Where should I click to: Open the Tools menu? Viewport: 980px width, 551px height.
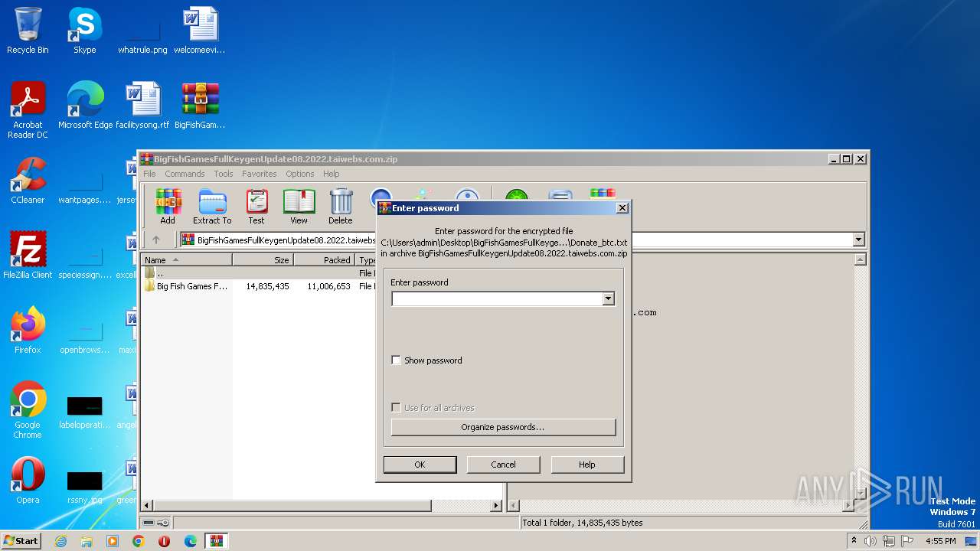pyautogui.click(x=224, y=174)
